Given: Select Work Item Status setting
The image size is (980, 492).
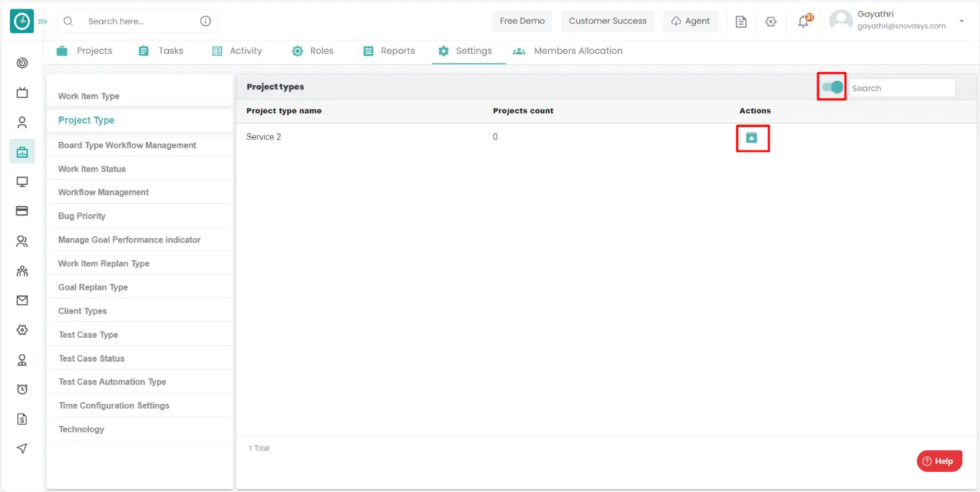Looking at the screenshot, I should pos(140,169).
